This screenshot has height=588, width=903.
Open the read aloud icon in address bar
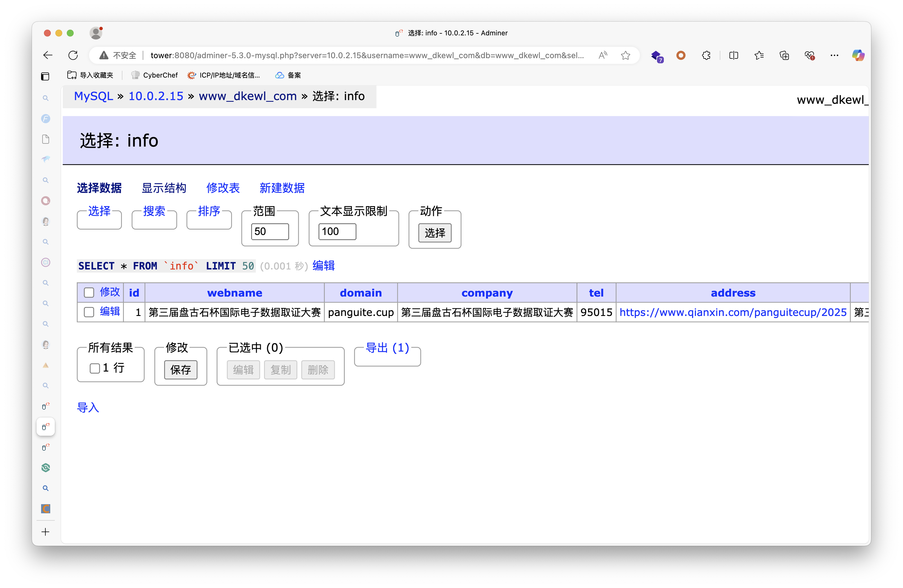pyautogui.click(x=603, y=55)
